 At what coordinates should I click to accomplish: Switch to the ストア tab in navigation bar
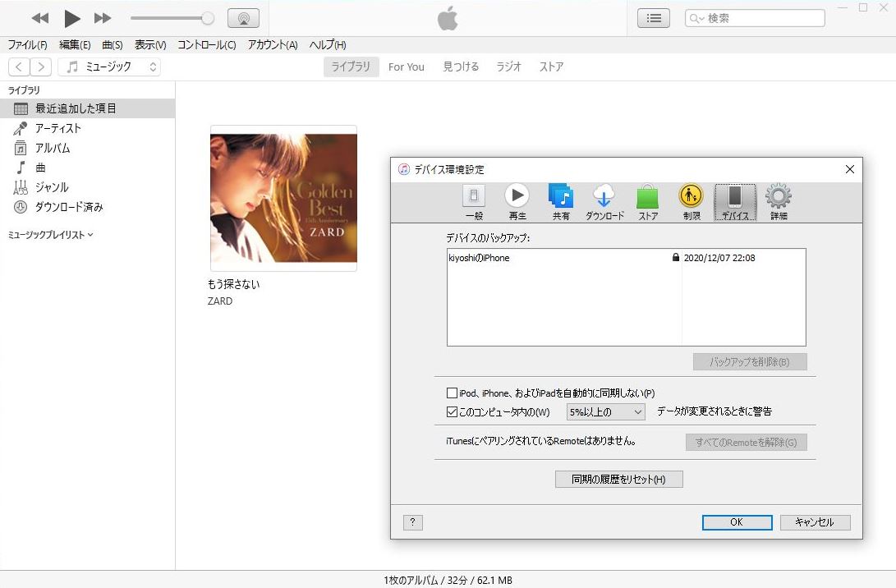coord(551,67)
